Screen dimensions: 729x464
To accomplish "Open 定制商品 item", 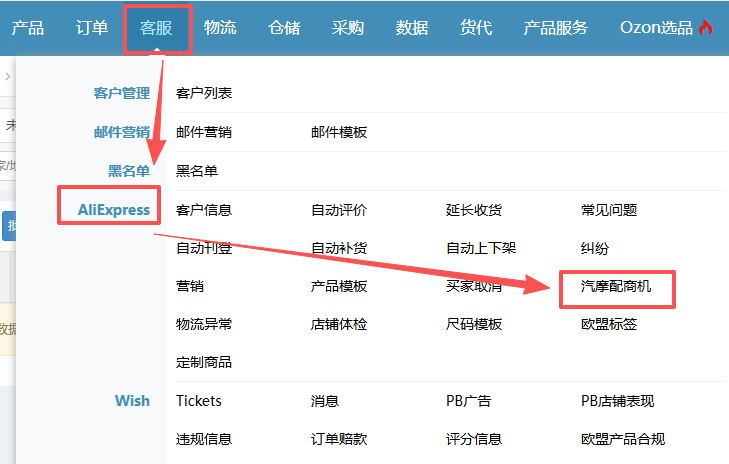I will [x=204, y=362].
